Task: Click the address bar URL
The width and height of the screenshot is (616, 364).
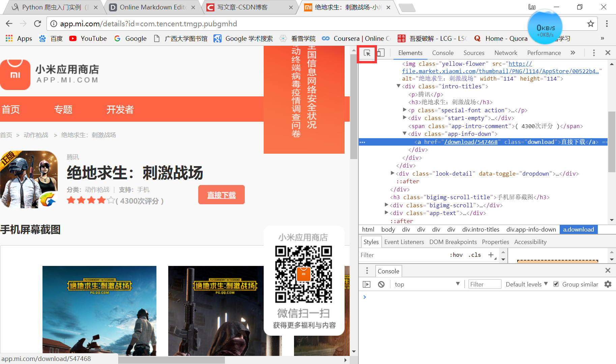Action: (148, 24)
